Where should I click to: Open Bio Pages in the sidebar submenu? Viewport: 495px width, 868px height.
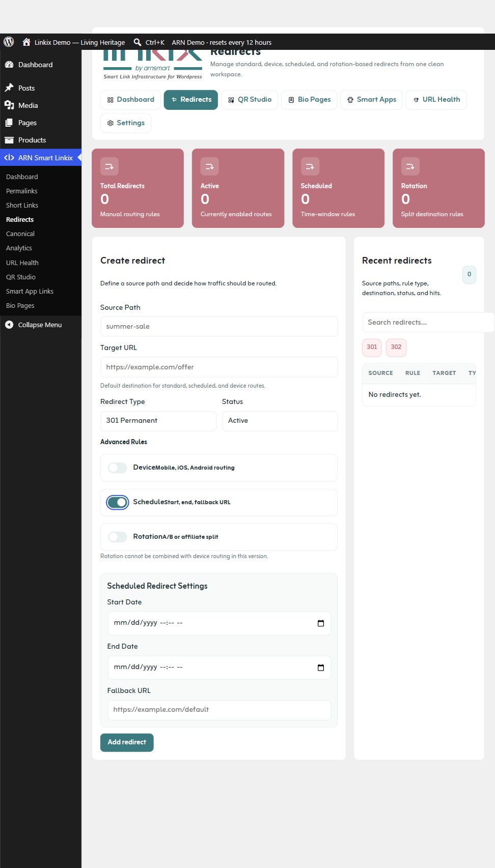tap(20, 305)
